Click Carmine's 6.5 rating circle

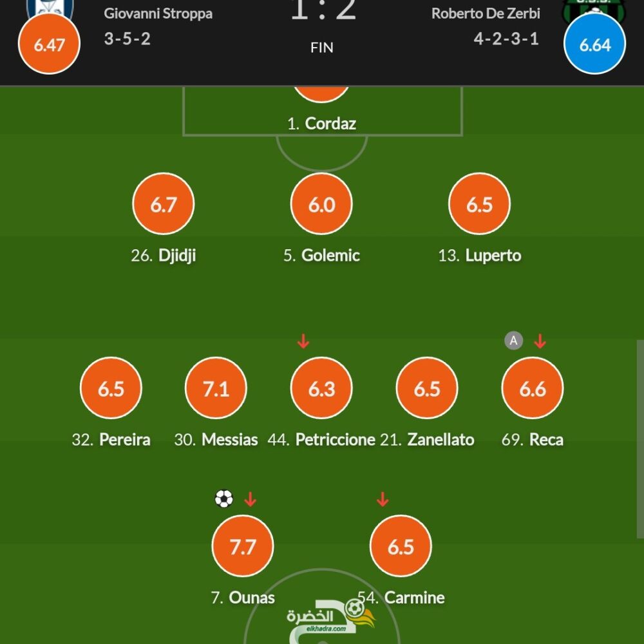point(401,546)
